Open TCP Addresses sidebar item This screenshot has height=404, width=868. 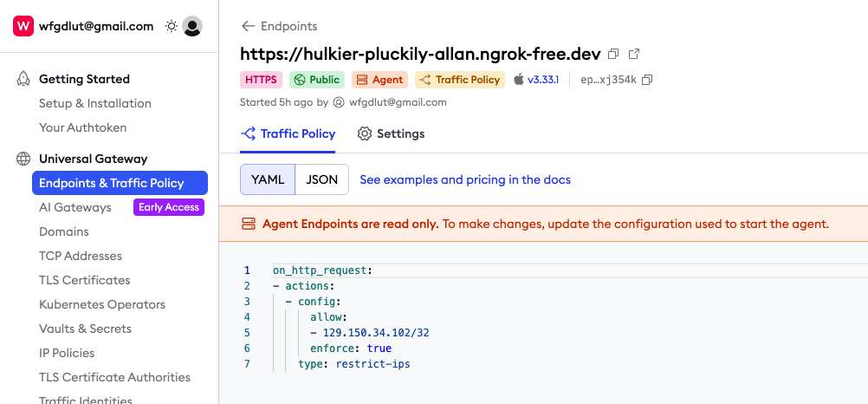click(x=81, y=256)
